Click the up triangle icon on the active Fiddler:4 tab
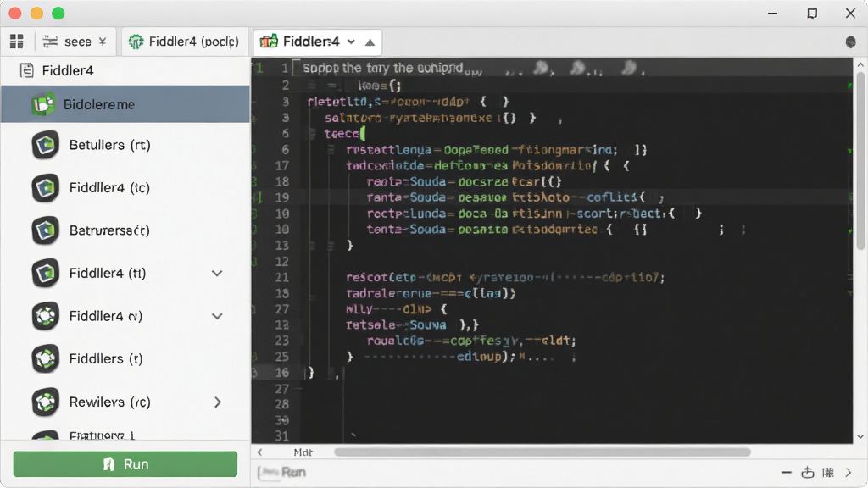This screenshot has height=488, width=868. [x=370, y=42]
